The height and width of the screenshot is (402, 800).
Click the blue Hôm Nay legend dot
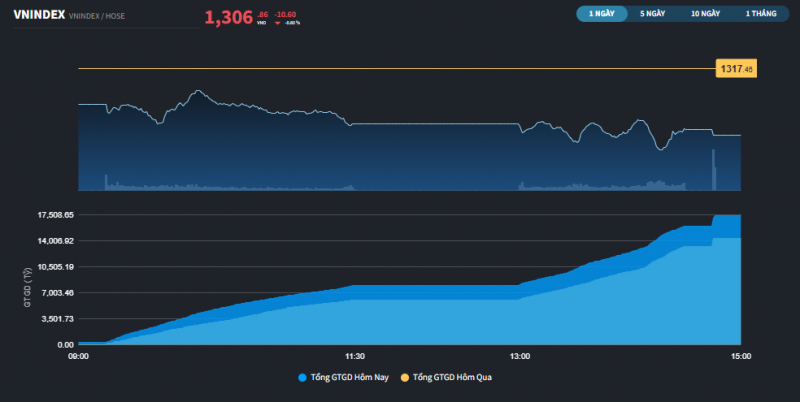303,377
